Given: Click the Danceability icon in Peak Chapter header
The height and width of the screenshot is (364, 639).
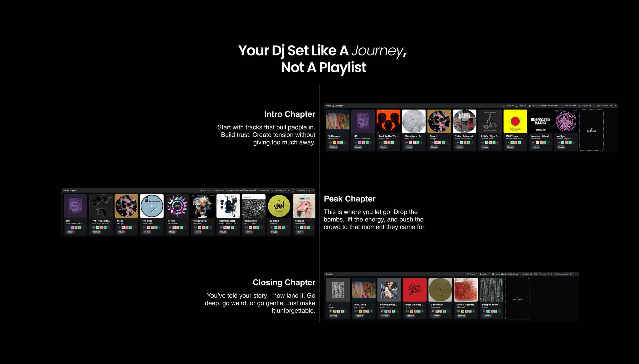Looking at the screenshot, I should coord(293,190).
